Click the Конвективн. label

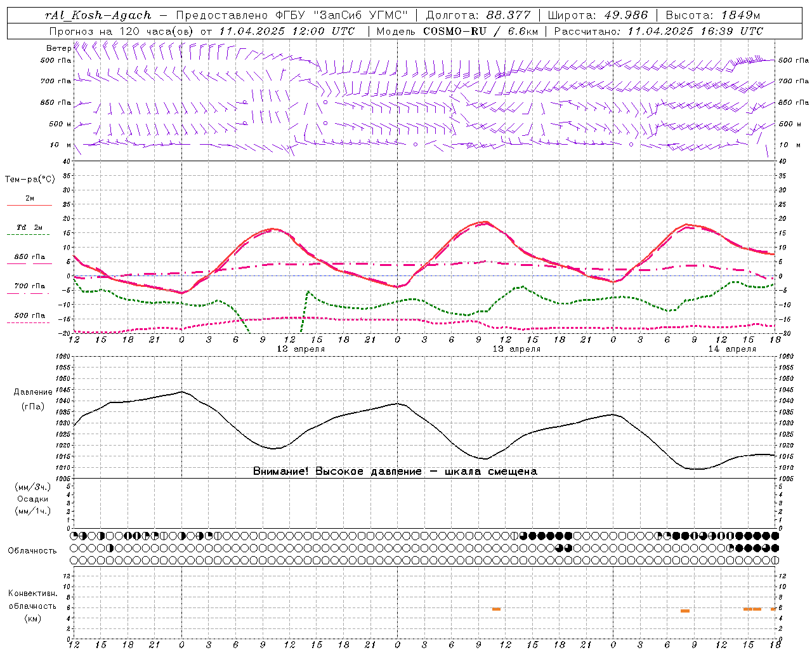point(32,594)
